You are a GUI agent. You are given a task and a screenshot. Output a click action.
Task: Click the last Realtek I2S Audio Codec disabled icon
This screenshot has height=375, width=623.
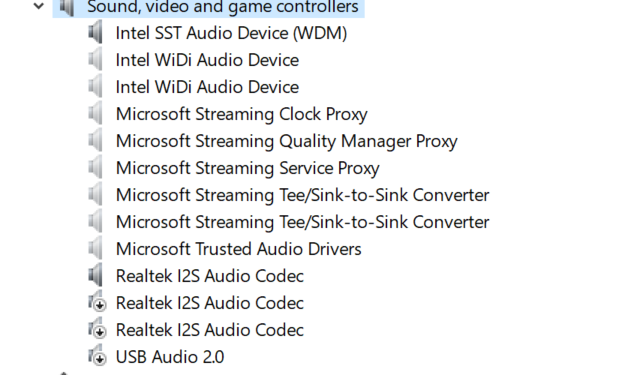[97, 329]
